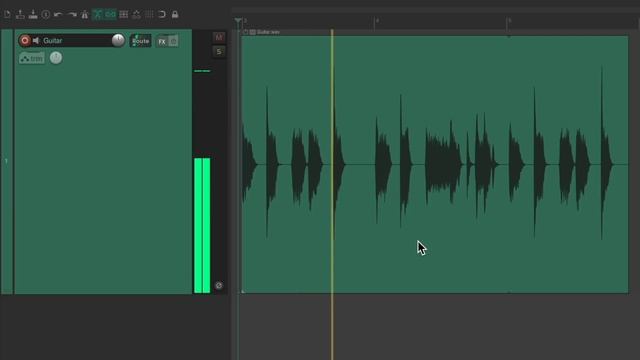Screen dimensions: 640x360
Task: Arm the Guitar track for recording
Action: pos(25,40)
